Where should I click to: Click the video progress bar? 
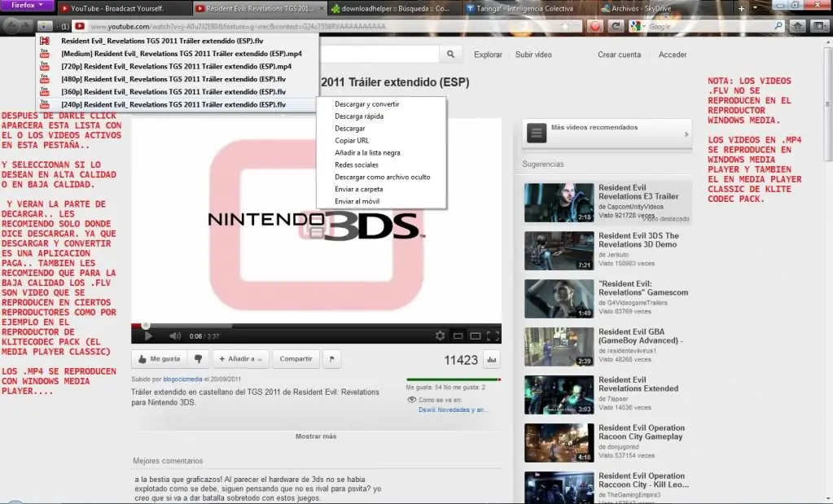[x=316, y=326]
